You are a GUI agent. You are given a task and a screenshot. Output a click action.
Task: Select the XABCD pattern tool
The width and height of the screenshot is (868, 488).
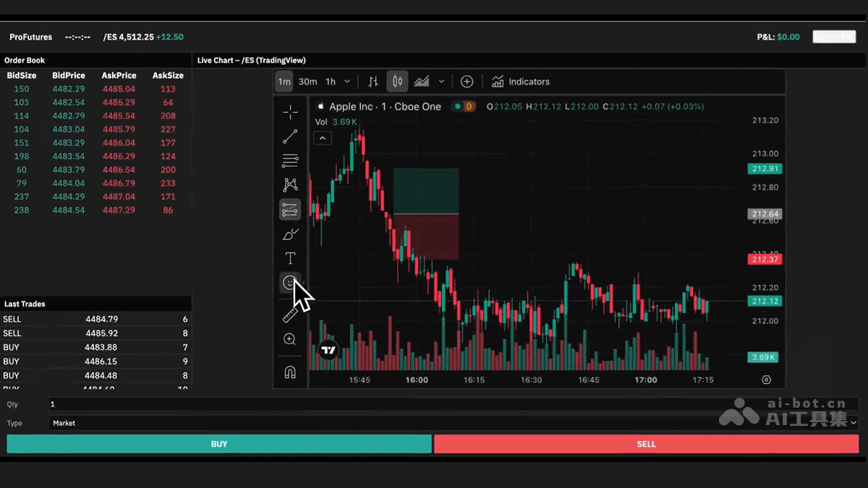(290, 185)
